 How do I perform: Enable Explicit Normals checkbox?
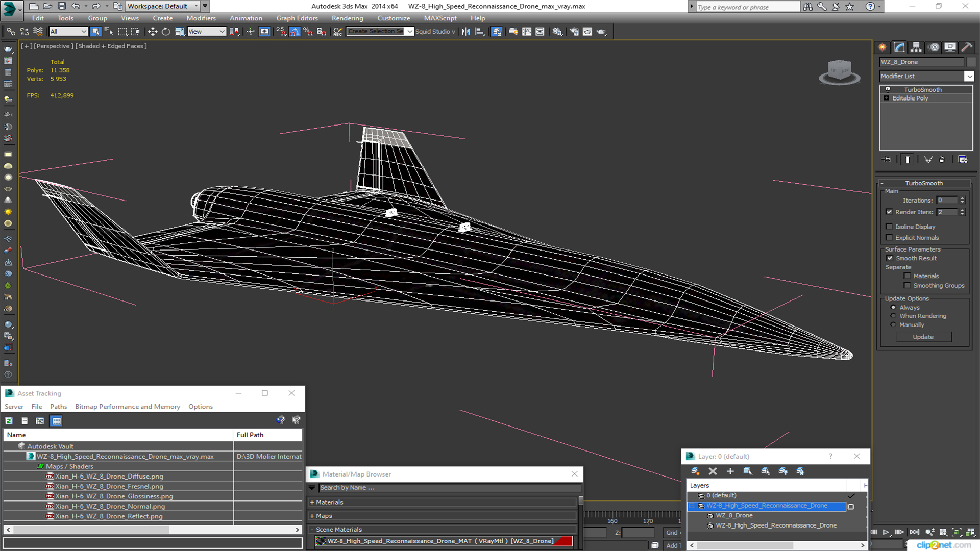point(889,238)
